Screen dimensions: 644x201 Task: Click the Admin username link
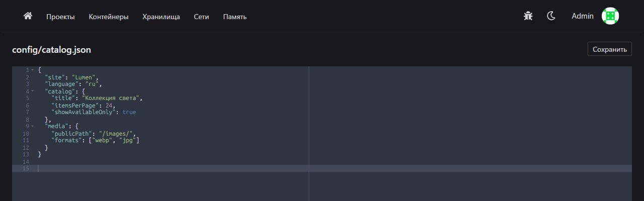(583, 16)
